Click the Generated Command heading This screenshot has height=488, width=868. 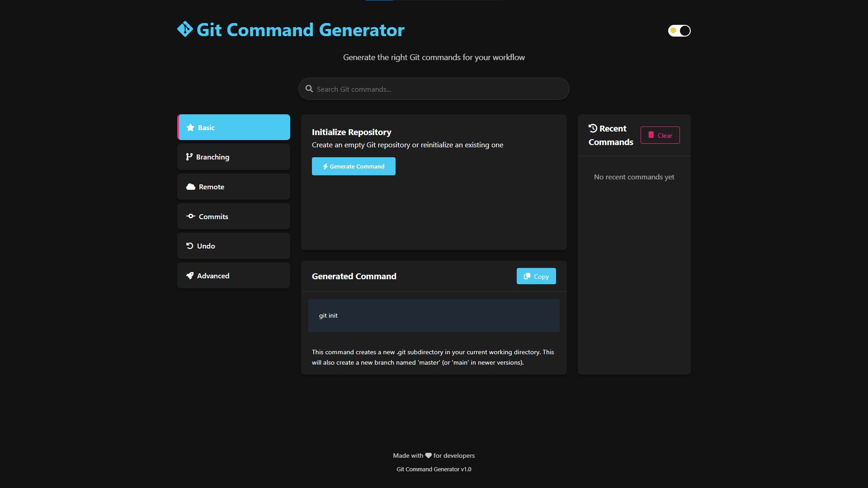click(354, 276)
